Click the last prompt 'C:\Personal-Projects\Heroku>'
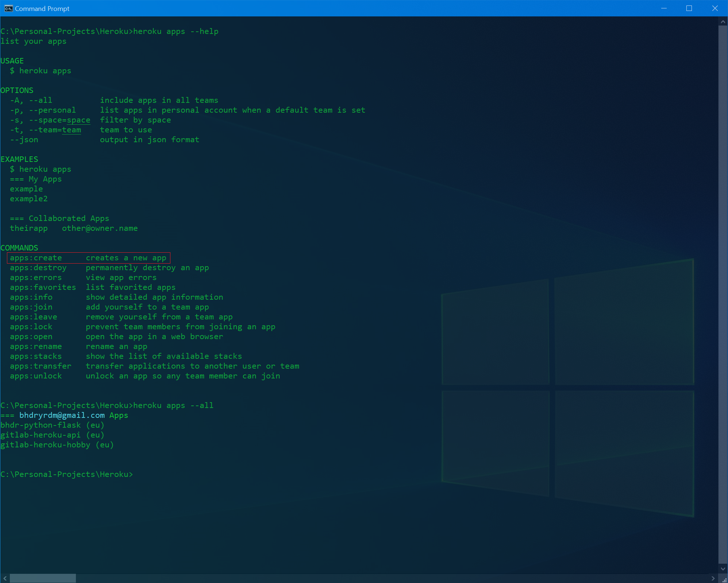The height and width of the screenshot is (583, 728). 67,474
